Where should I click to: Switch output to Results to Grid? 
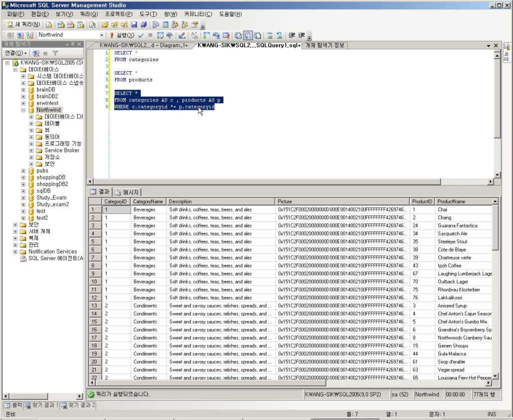point(248,35)
